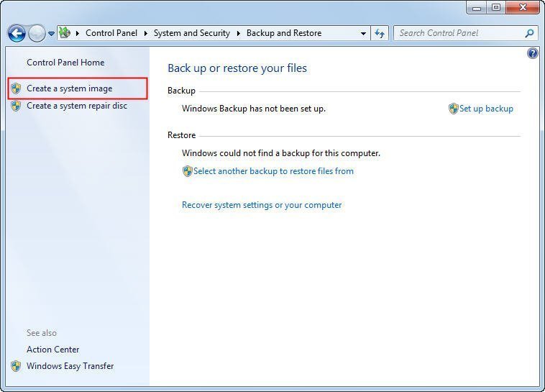Expand the arrow after System and Security
The image size is (545, 392).
(x=239, y=33)
